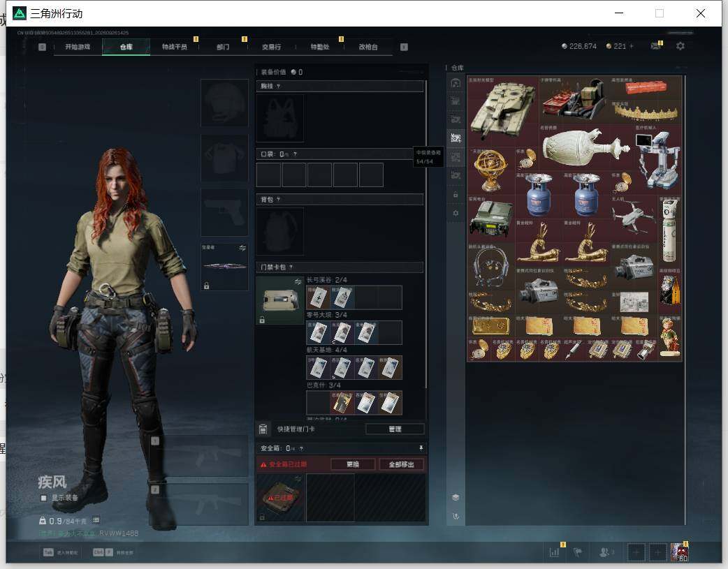Click the empty body armor slot
Viewport: 728px width, 569px height.
pyautogui.click(x=224, y=158)
